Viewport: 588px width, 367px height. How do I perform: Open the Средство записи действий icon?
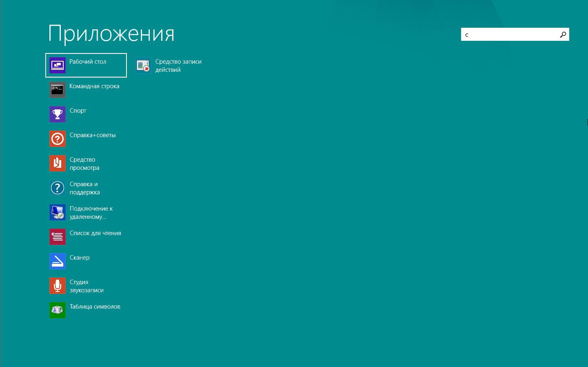(143, 65)
